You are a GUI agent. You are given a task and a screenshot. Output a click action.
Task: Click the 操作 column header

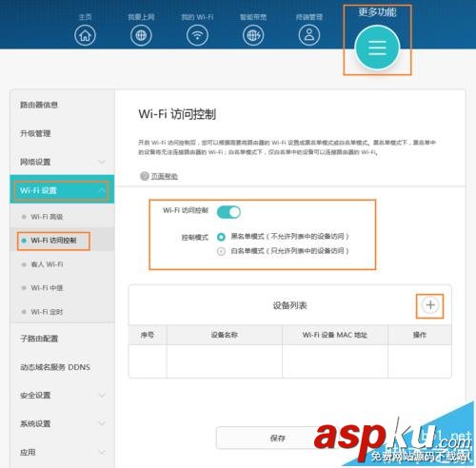[420, 335]
